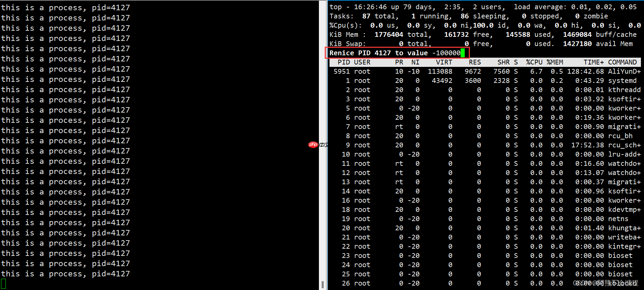The height and width of the screenshot is (290, 644).
Task: Select the TIME+ value 17:52.38
Action: pos(588,145)
